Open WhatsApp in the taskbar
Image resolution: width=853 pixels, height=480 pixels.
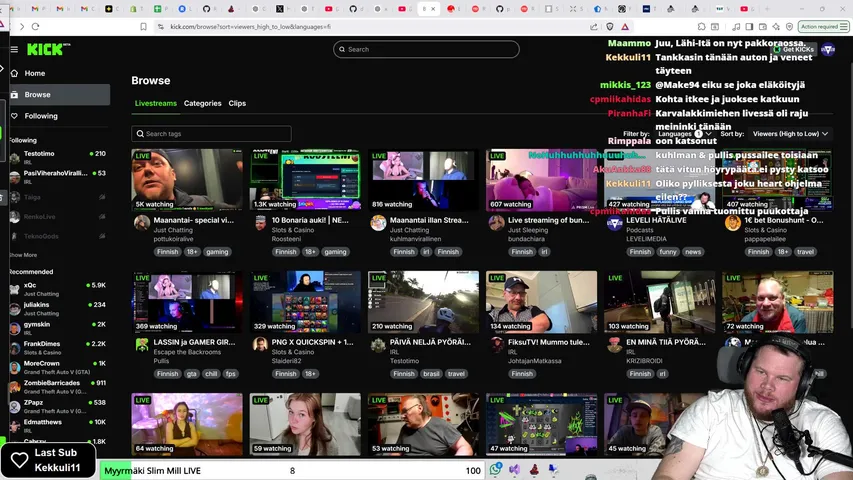495,470
